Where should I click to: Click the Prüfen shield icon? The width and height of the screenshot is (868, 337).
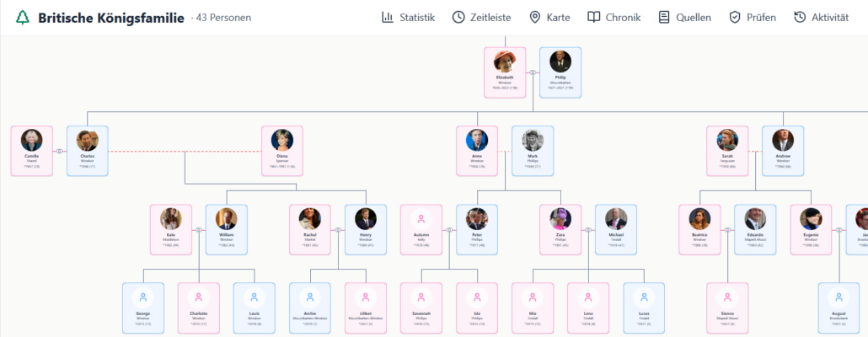(735, 17)
